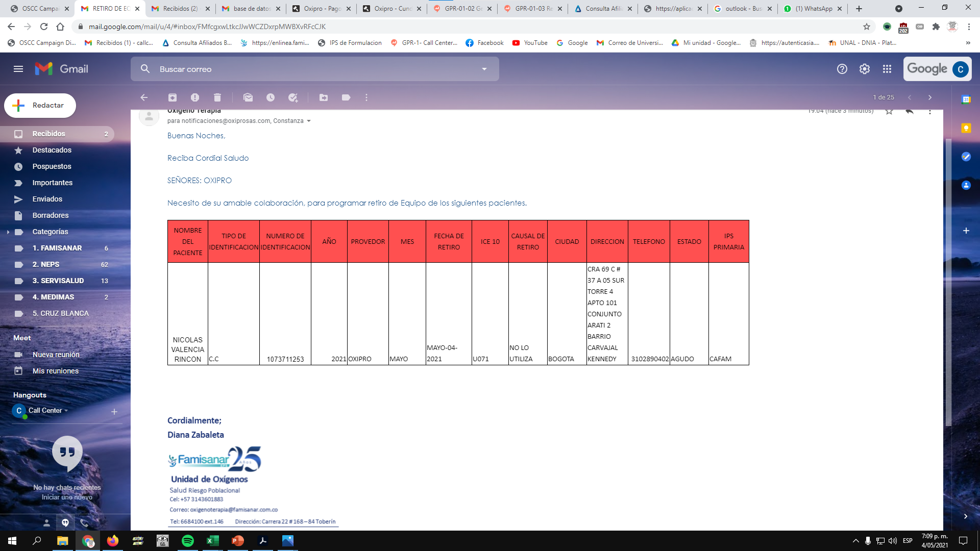Open new browser tab
This screenshot has height=551, width=980.
tap(859, 9)
